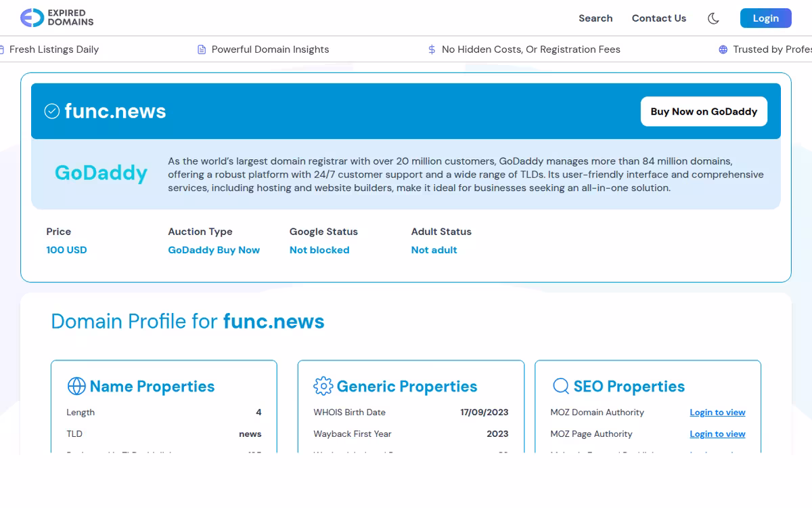Click the globe icon by Trusted by
Screen dimensions: 812x508
click(723, 49)
